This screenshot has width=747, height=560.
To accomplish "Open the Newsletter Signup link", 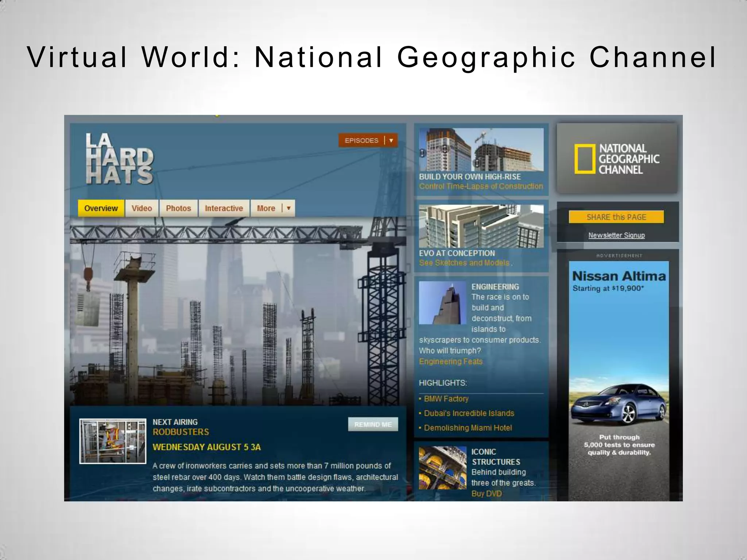I will point(616,235).
